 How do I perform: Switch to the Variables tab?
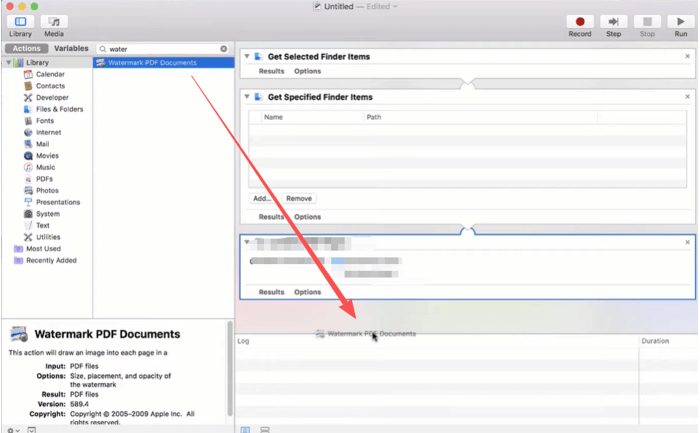pos(71,48)
